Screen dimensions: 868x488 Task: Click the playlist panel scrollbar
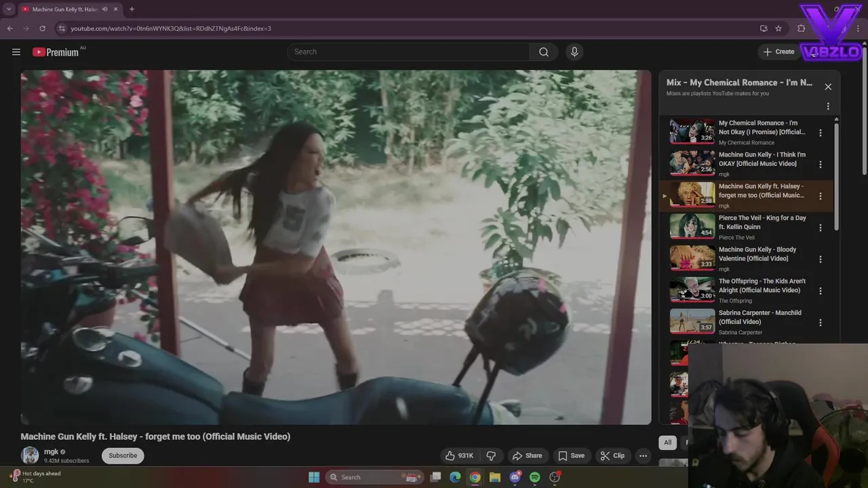836,176
